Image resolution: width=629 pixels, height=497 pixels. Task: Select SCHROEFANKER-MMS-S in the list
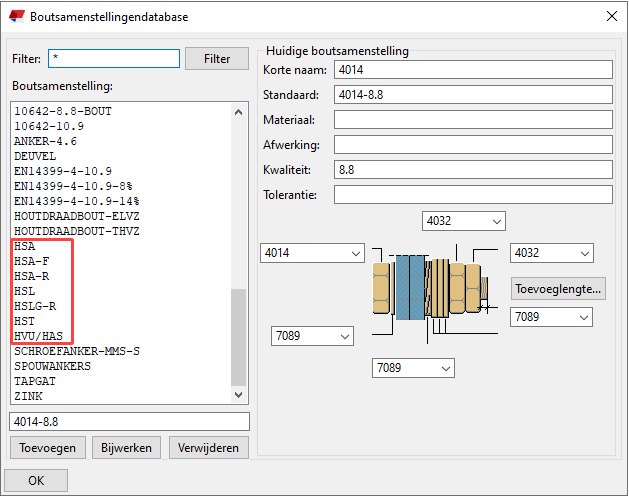pos(76,351)
